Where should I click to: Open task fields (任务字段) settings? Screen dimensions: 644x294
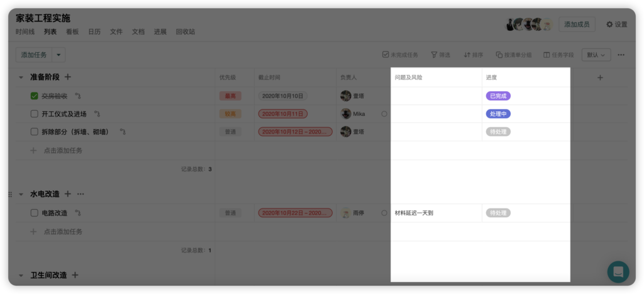pos(547,55)
